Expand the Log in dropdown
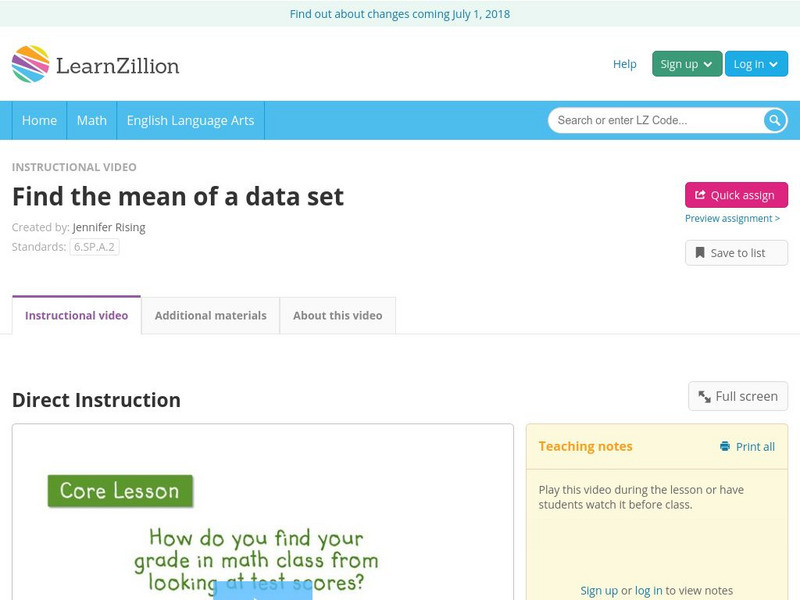 pyautogui.click(x=754, y=63)
